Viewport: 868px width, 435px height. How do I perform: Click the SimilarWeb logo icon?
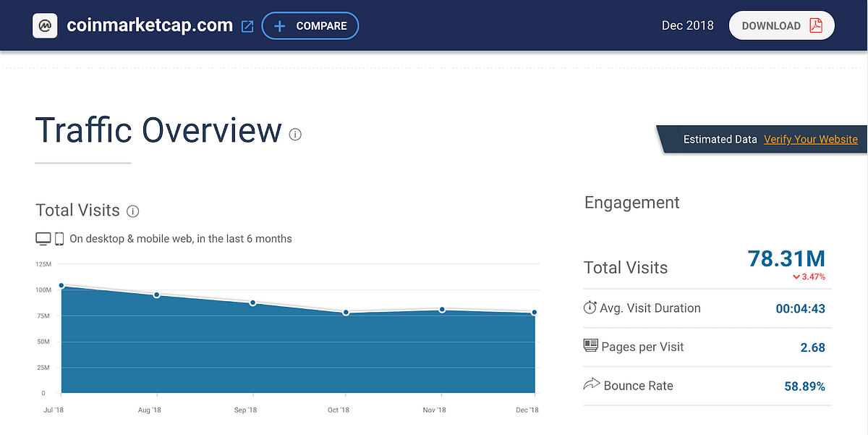click(x=45, y=25)
